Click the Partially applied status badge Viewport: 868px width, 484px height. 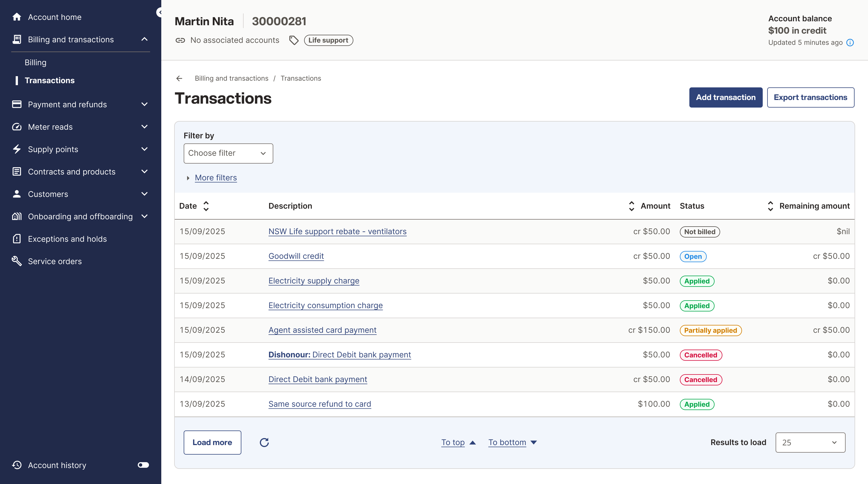[710, 330]
